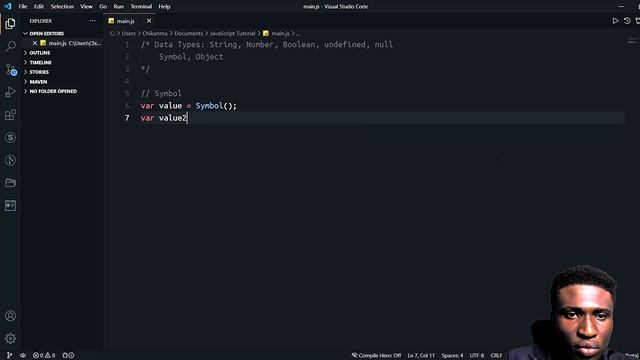Click CRLF end of line selector

coord(496,356)
